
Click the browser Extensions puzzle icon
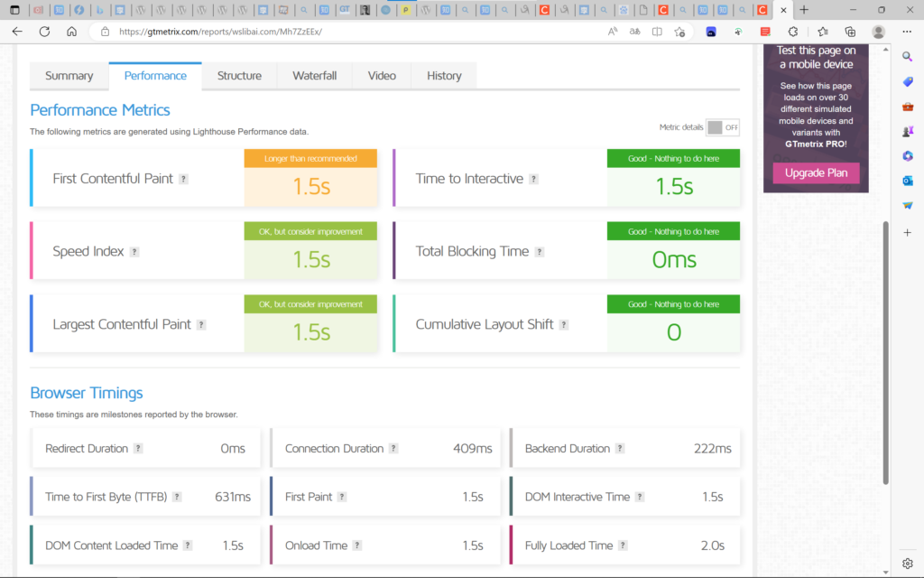click(793, 31)
